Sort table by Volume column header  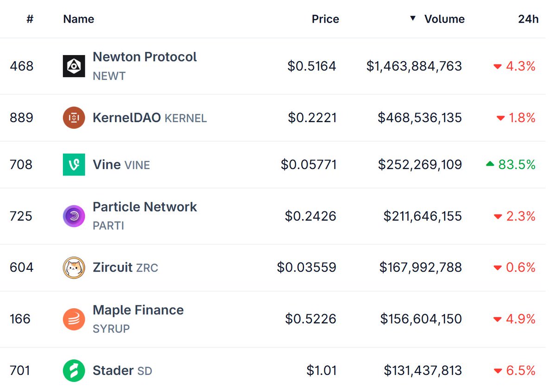(x=444, y=19)
